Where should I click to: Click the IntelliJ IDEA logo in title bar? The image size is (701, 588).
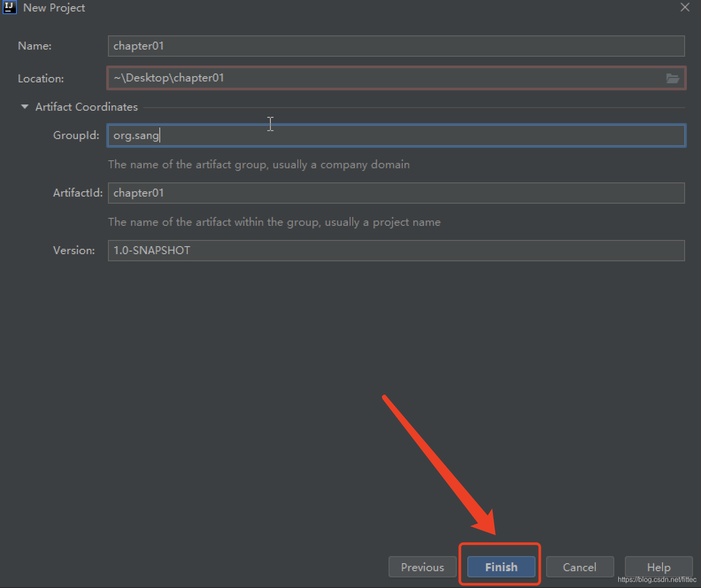pyautogui.click(x=10, y=7)
